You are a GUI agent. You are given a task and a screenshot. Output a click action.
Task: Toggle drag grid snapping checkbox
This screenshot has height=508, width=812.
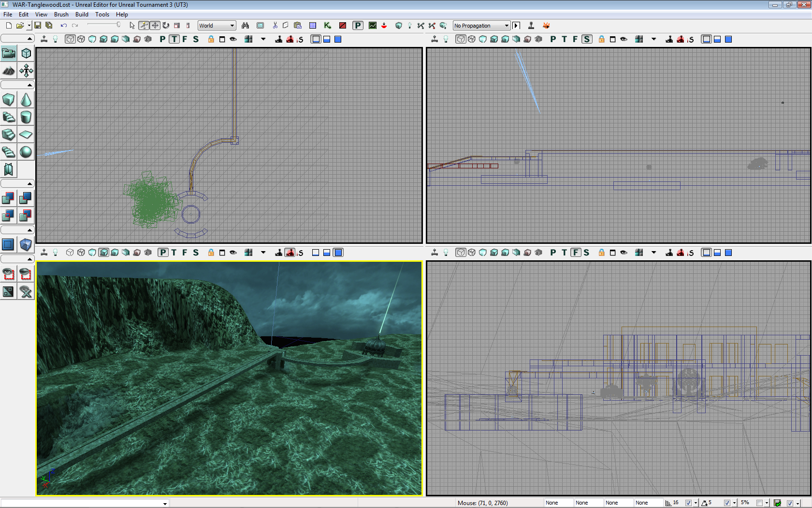(x=688, y=503)
